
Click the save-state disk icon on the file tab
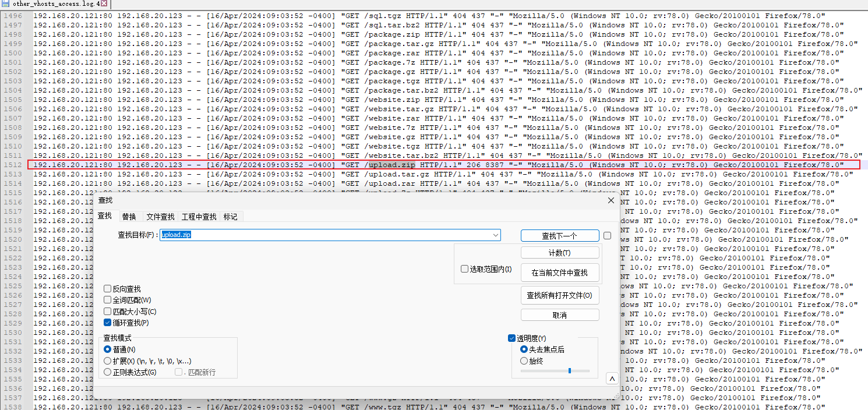coord(5,3)
